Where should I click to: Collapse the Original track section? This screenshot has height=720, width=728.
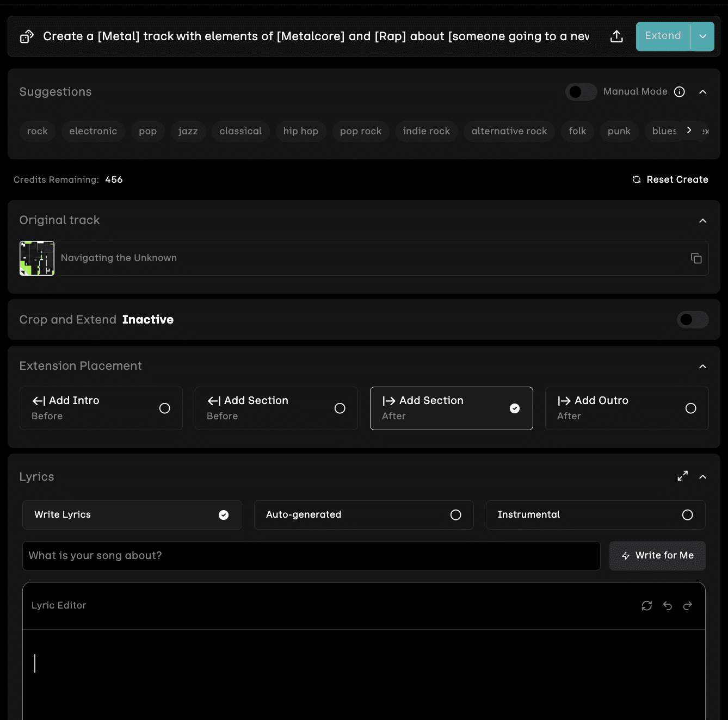click(702, 221)
